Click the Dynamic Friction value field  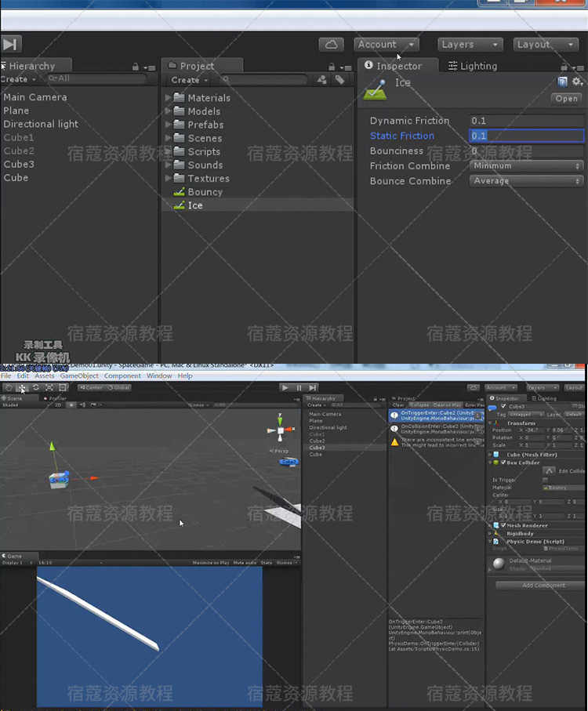click(x=526, y=121)
